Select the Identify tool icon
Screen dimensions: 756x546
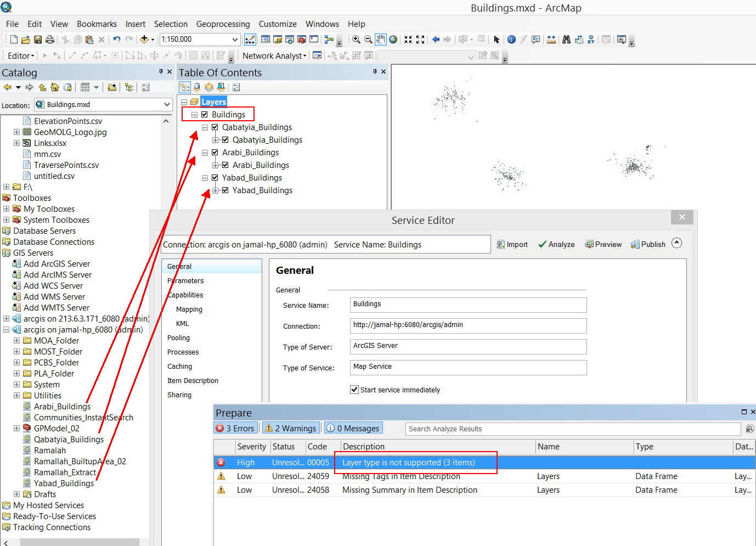click(x=511, y=40)
